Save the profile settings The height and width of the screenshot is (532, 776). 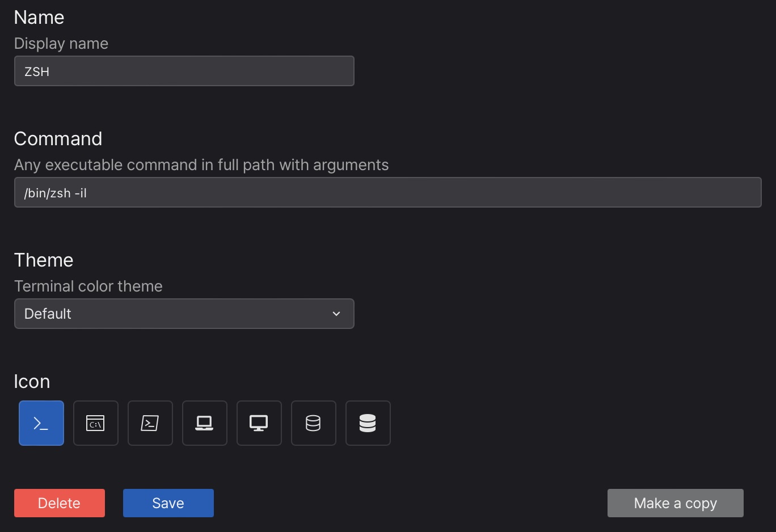168,503
